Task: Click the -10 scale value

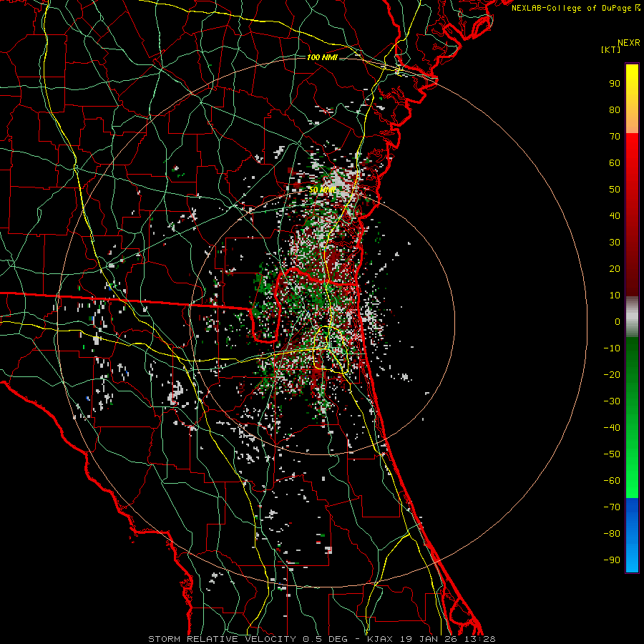Action: [612, 348]
